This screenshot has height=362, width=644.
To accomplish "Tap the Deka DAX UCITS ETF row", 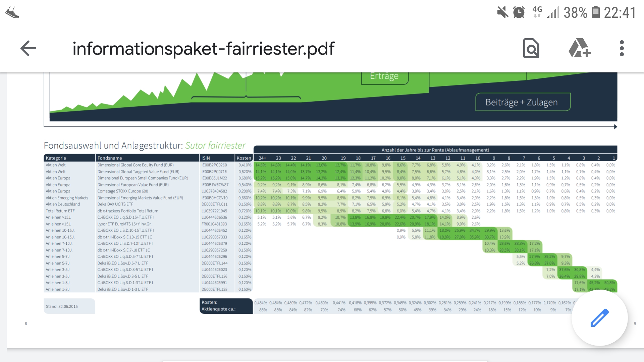I will pos(115,204).
